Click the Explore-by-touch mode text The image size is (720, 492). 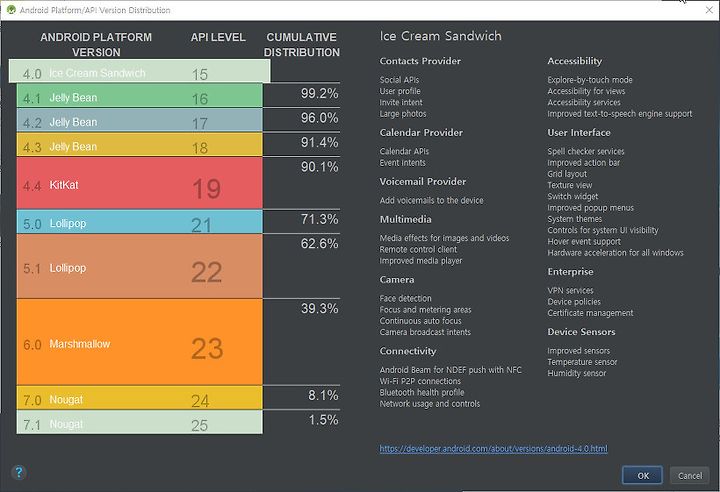pyautogui.click(x=590, y=79)
